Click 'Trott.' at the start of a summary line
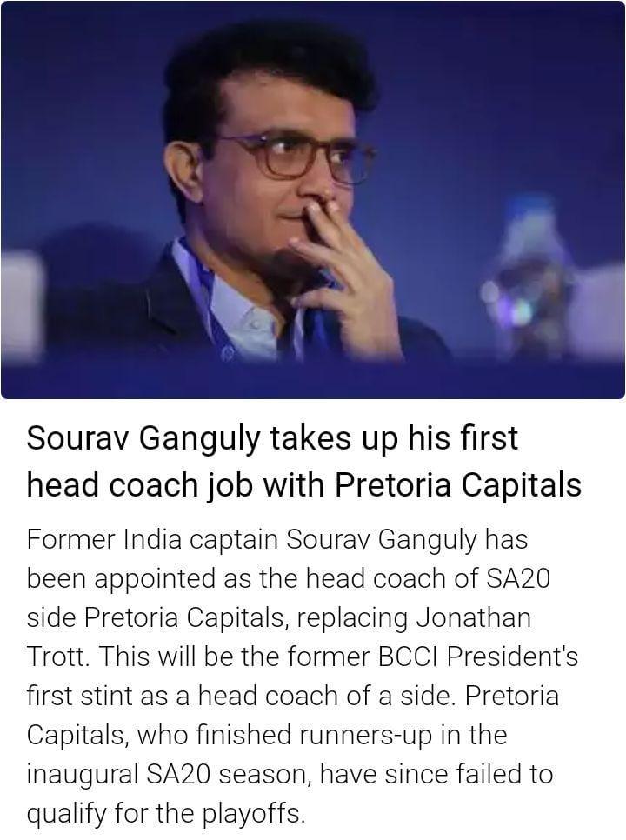This screenshot has width=626, height=840. [58, 657]
